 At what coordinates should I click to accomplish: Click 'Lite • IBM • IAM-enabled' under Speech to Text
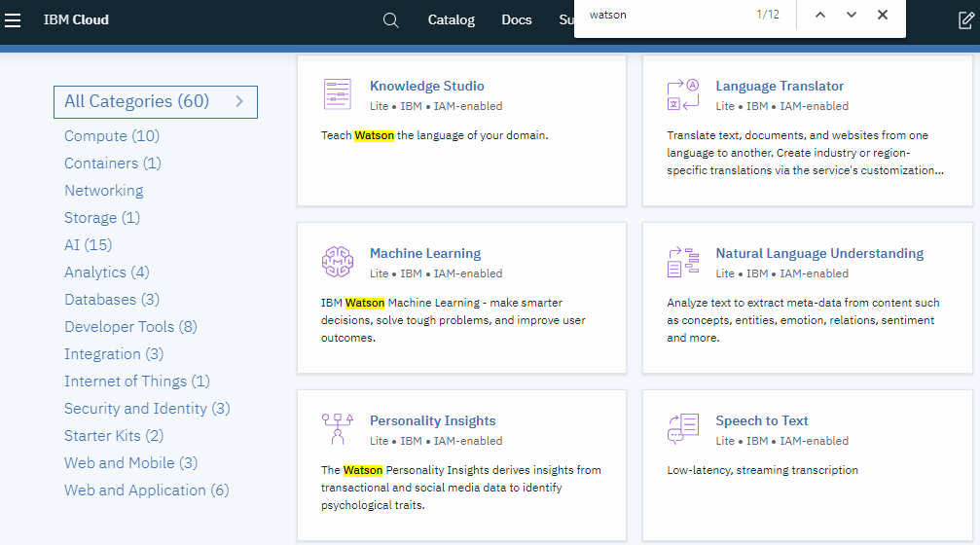click(781, 441)
